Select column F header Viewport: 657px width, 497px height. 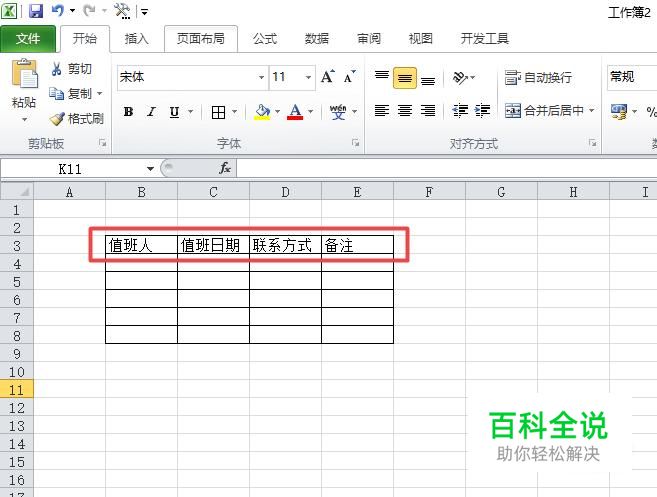pos(429,192)
